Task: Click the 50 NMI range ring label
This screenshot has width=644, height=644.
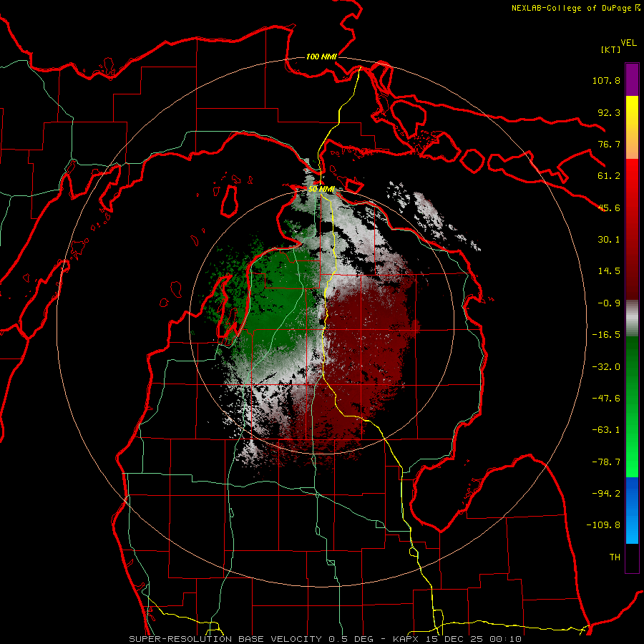Action: pos(321,190)
